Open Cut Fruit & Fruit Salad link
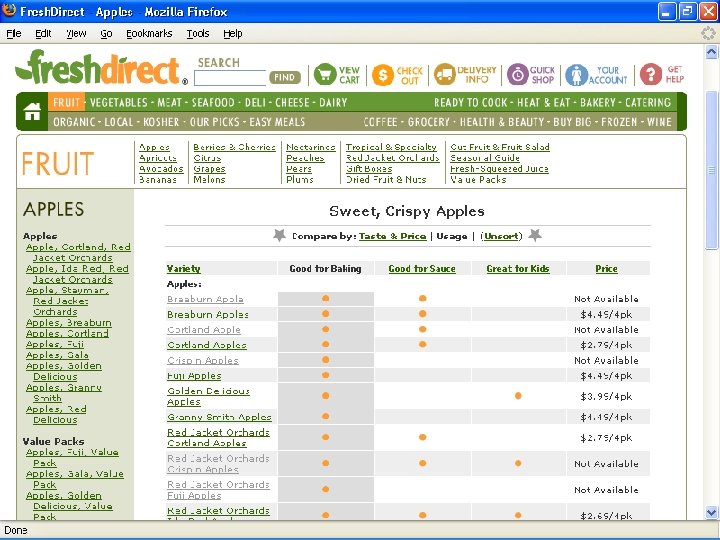The height and width of the screenshot is (540, 720). 500,147
